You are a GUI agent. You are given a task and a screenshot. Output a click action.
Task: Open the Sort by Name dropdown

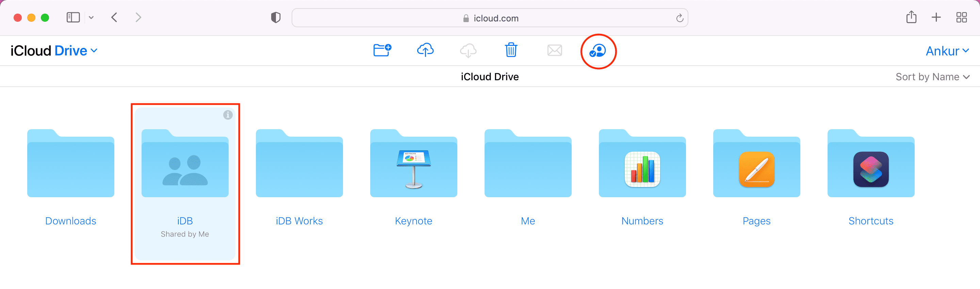click(932, 77)
